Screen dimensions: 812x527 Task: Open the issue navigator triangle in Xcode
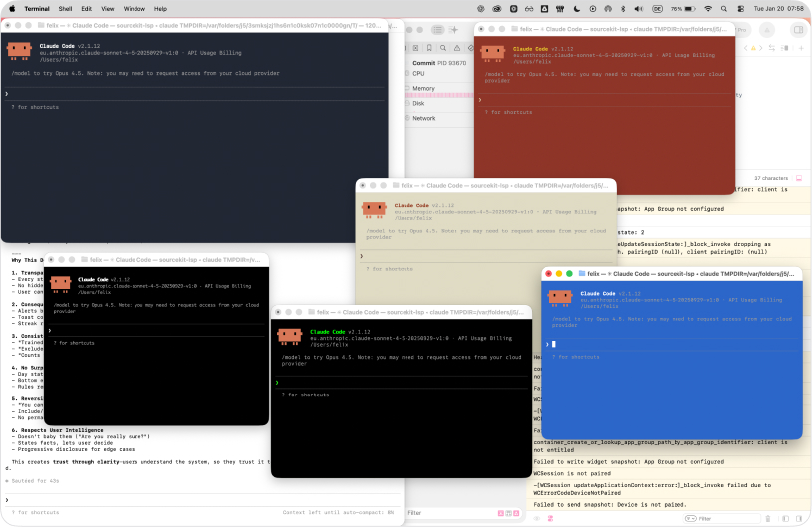click(x=457, y=48)
